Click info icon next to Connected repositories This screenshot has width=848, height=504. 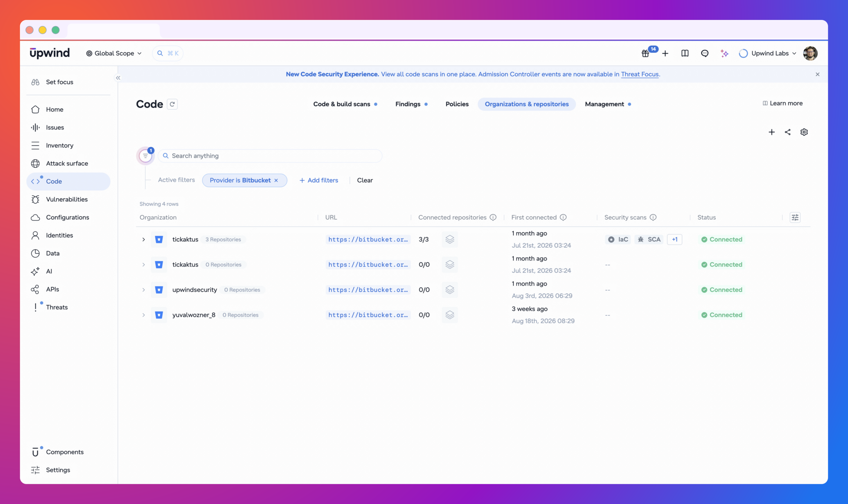[x=493, y=217]
